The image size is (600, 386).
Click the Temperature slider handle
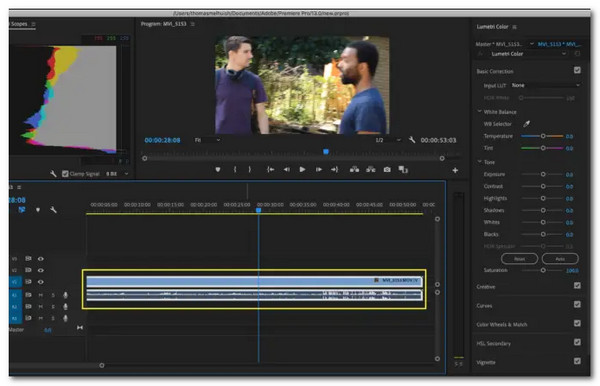point(543,136)
